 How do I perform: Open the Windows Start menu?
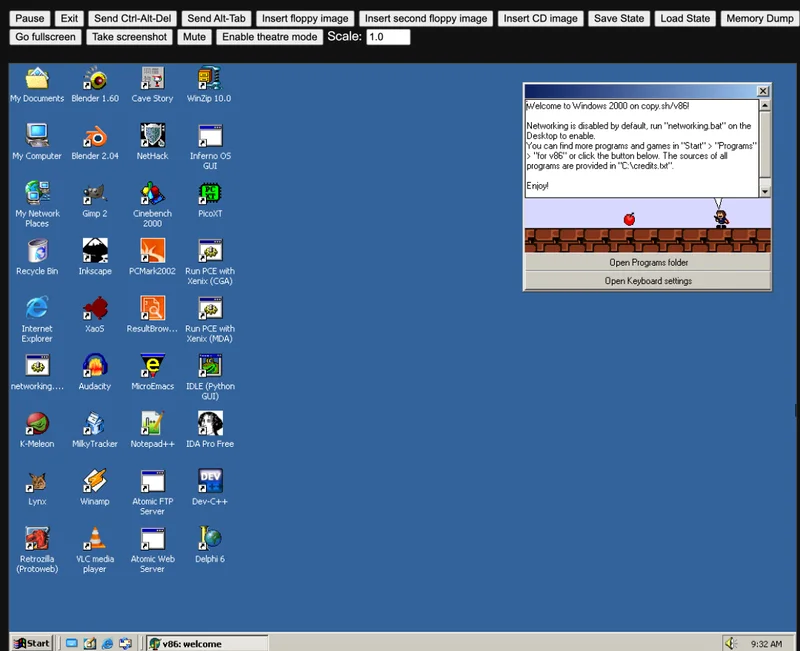(x=31, y=643)
